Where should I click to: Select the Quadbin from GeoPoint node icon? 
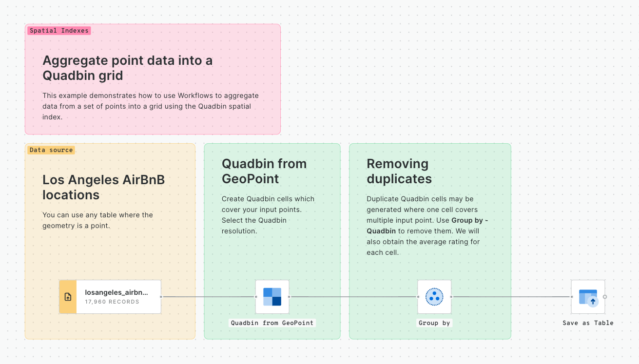[272, 297]
